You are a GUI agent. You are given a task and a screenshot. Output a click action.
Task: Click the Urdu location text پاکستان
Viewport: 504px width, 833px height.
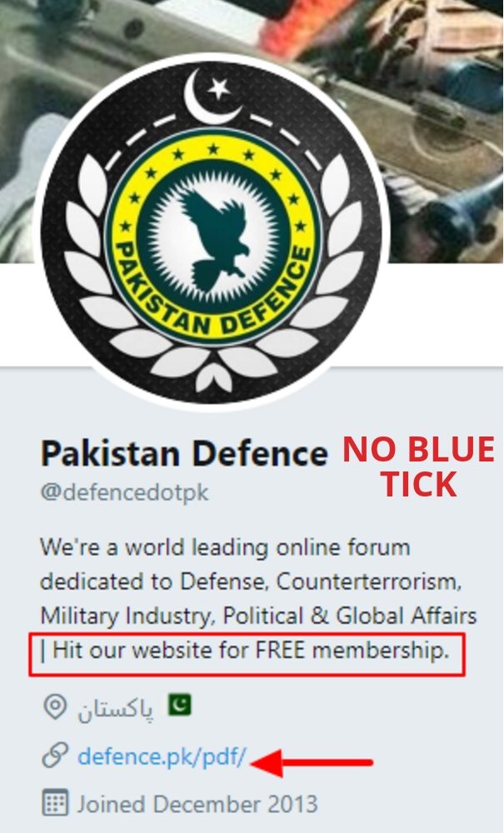coord(116,709)
